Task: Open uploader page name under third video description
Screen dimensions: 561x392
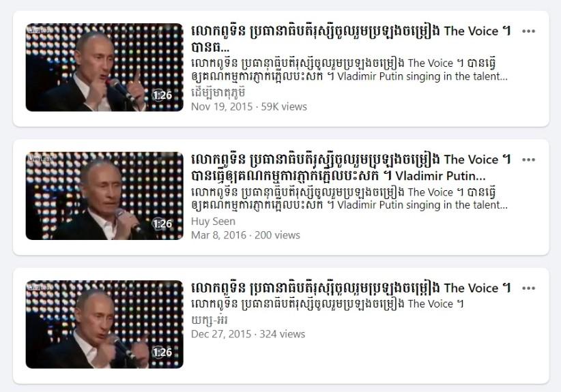Action: tap(210, 320)
